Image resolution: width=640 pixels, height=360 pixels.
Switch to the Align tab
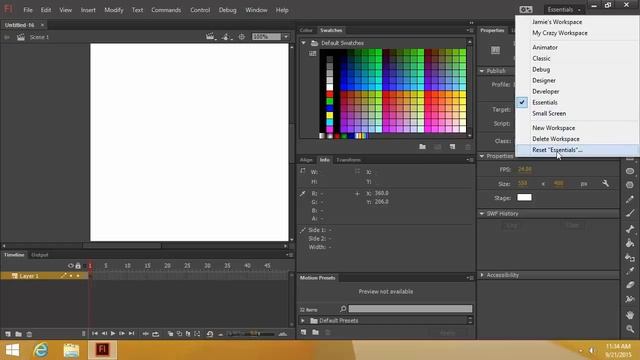(306, 160)
